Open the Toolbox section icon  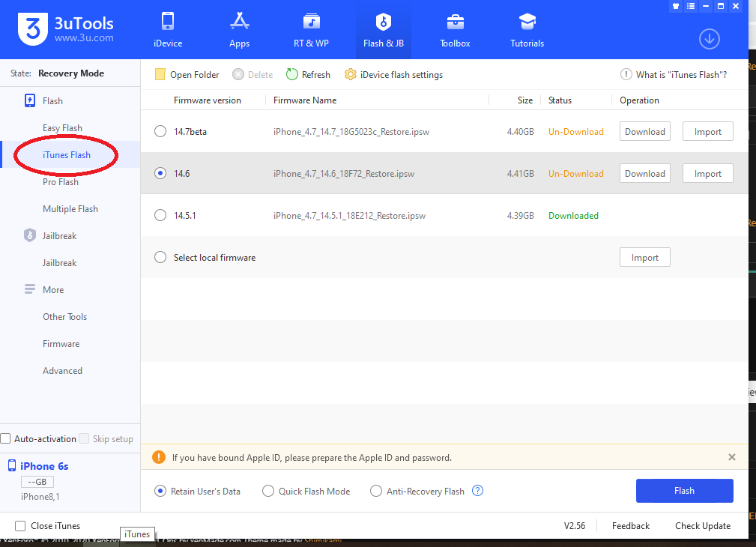(455, 22)
